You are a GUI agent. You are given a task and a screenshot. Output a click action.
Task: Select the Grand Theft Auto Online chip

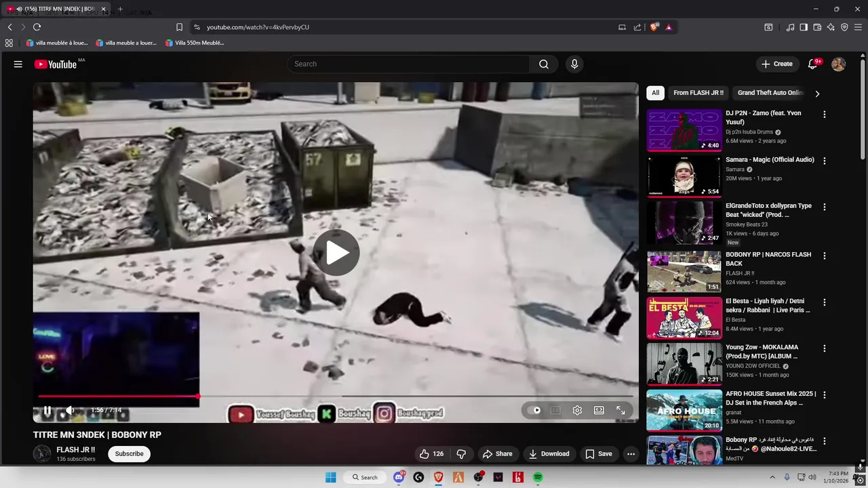point(770,93)
